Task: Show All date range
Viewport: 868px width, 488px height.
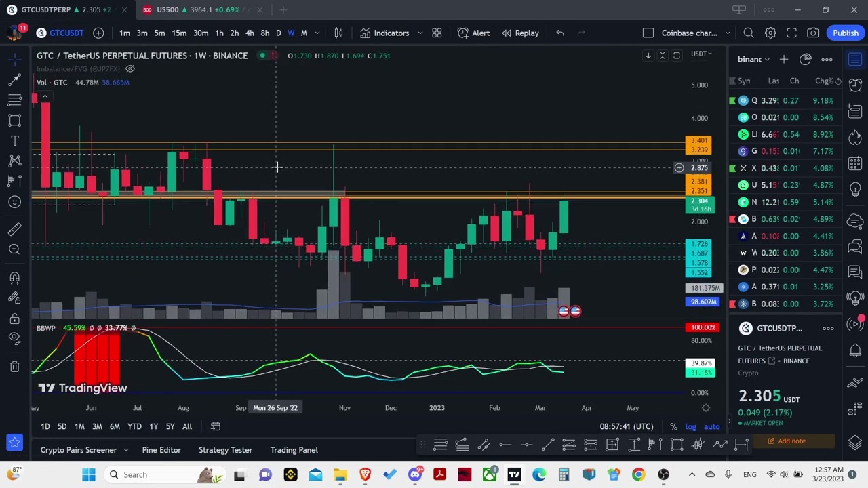Action: 187,426
